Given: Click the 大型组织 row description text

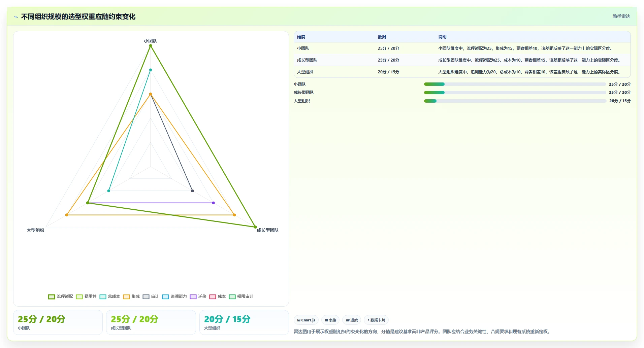Looking at the screenshot, I should [529, 72].
